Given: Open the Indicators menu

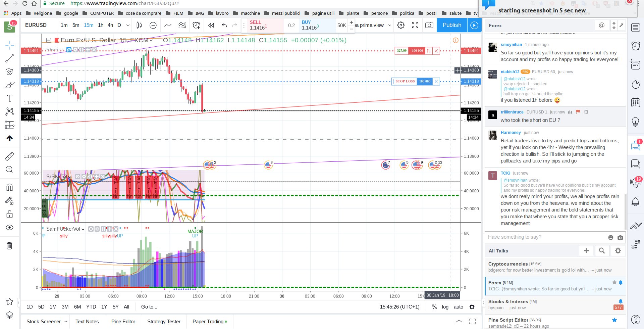Looking at the screenshot, I should coord(168,25).
